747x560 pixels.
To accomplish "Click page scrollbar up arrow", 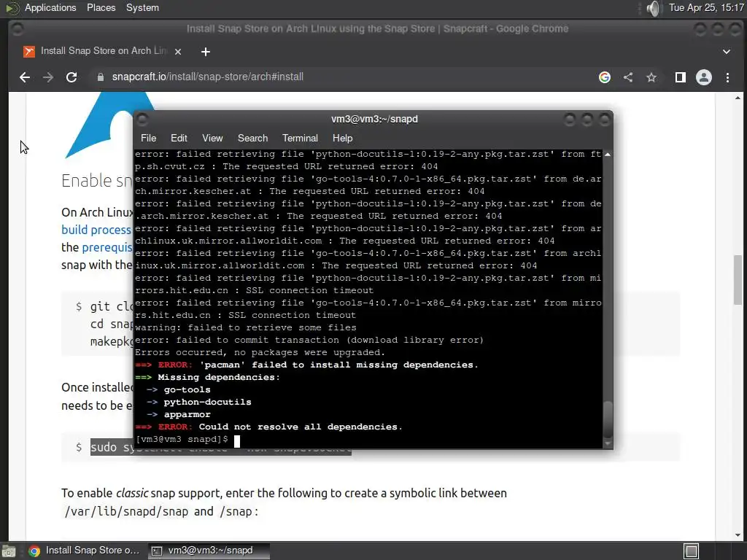I will [738, 98].
